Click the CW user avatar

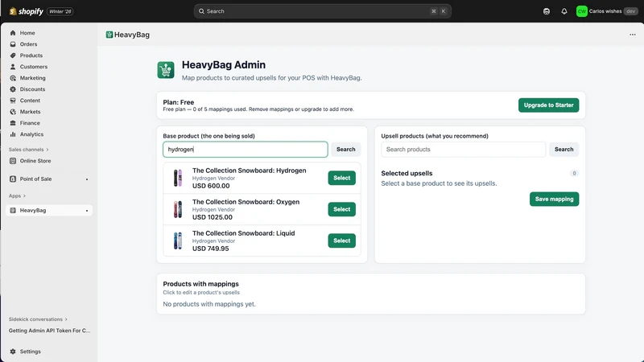tap(581, 11)
